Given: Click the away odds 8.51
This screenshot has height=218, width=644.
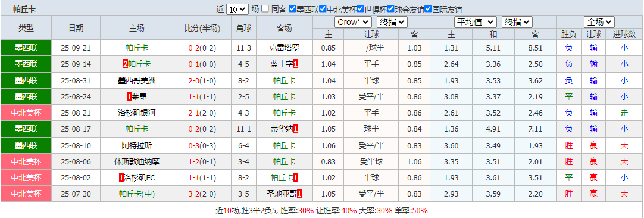Looking at the screenshot, I should (534, 48).
